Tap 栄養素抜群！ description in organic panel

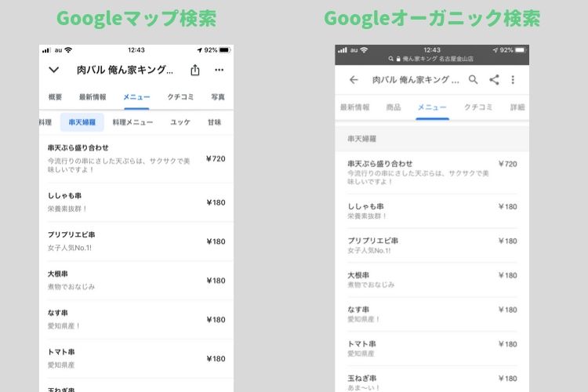(x=367, y=216)
